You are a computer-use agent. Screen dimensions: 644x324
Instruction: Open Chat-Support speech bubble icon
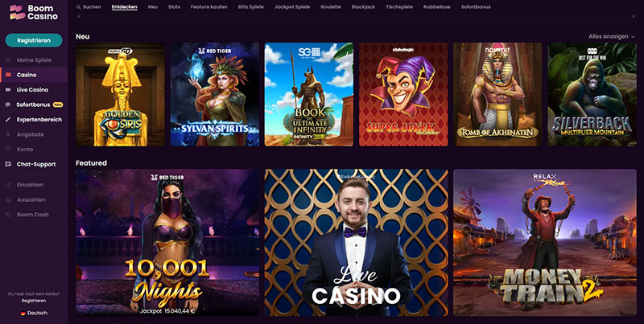click(x=8, y=164)
